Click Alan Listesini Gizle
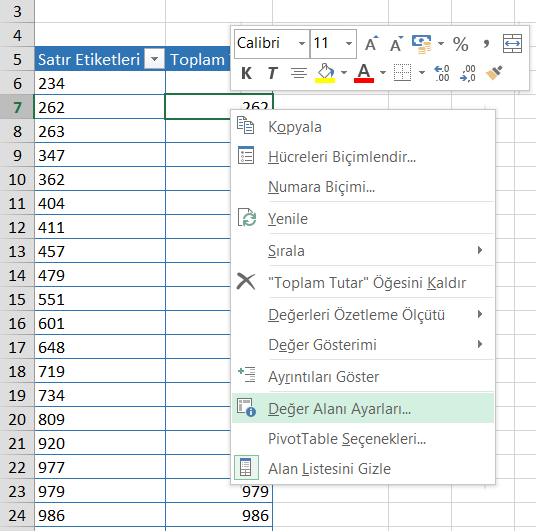The height and width of the screenshot is (531, 536). point(363,469)
